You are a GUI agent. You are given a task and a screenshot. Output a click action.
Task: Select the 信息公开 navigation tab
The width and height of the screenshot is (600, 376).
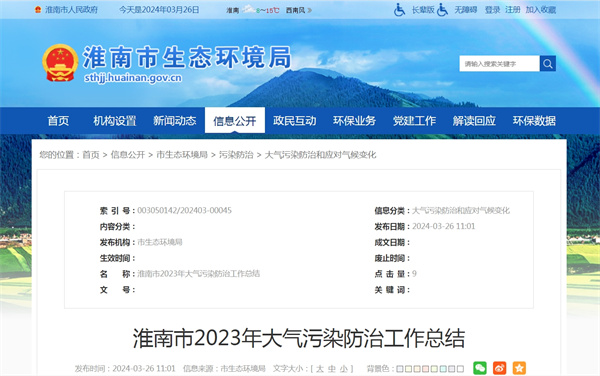[235, 121]
